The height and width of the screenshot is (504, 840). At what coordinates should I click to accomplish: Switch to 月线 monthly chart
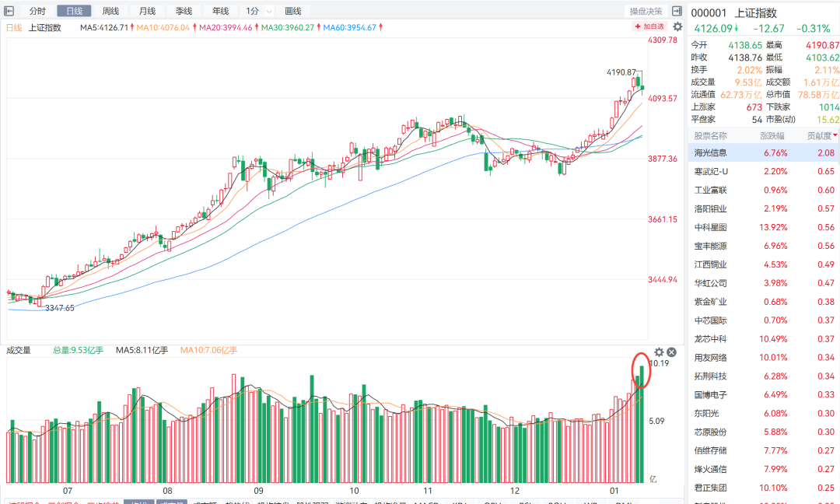click(147, 11)
